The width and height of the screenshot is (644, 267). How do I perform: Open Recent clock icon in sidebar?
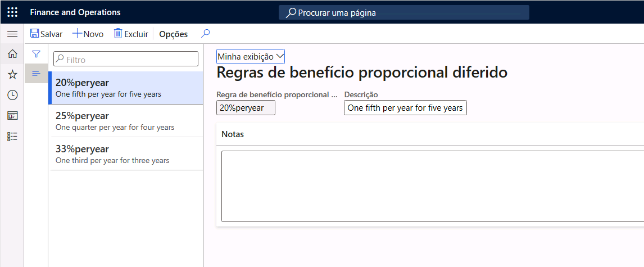coord(12,95)
